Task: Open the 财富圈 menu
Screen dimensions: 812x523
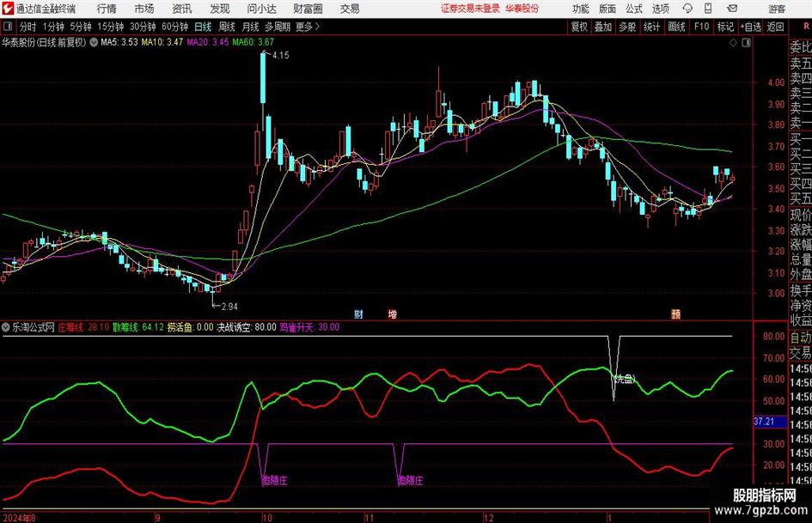Action: click(x=308, y=9)
